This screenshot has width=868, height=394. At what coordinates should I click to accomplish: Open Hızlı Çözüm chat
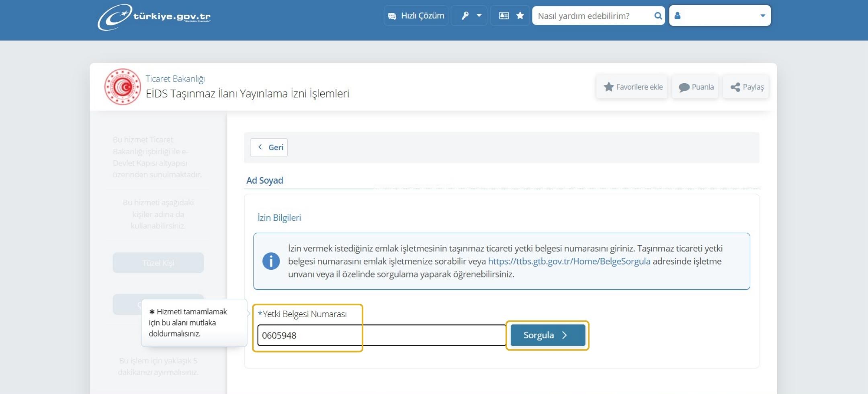pyautogui.click(x=415, y=15)
